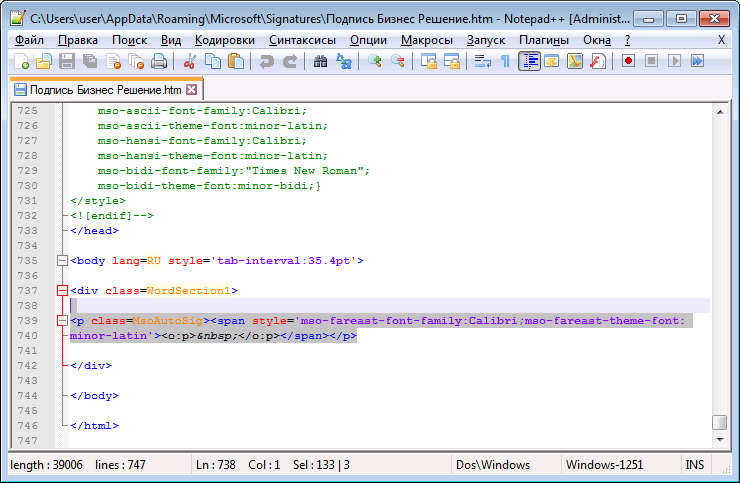Open the ? help menu

[627, 40]
